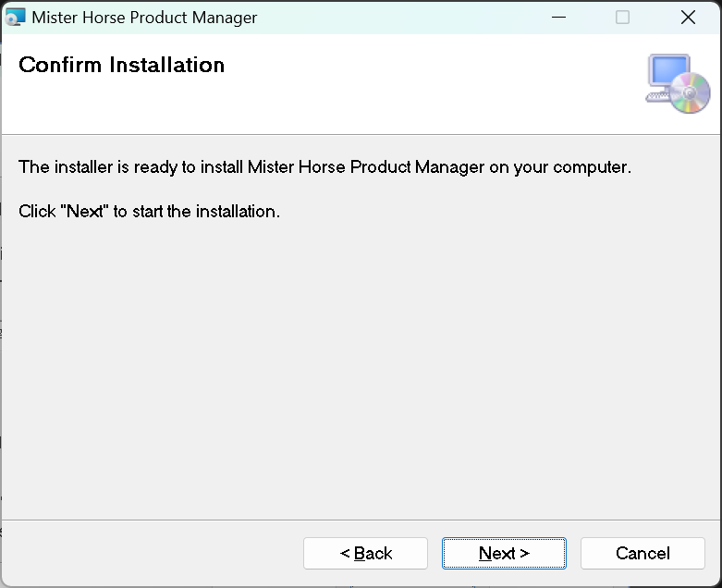Close the Mister Horse installer window
Screen dimensions: 722x588
coord(687,18)
